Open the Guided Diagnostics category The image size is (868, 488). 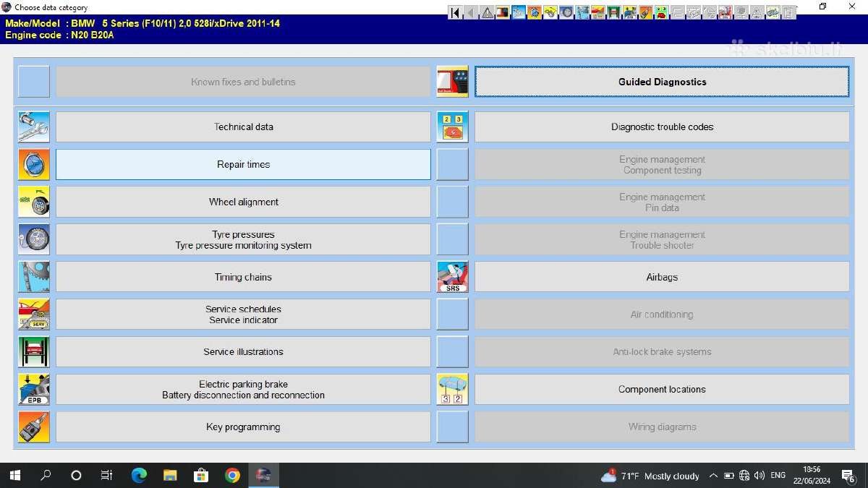662,82
